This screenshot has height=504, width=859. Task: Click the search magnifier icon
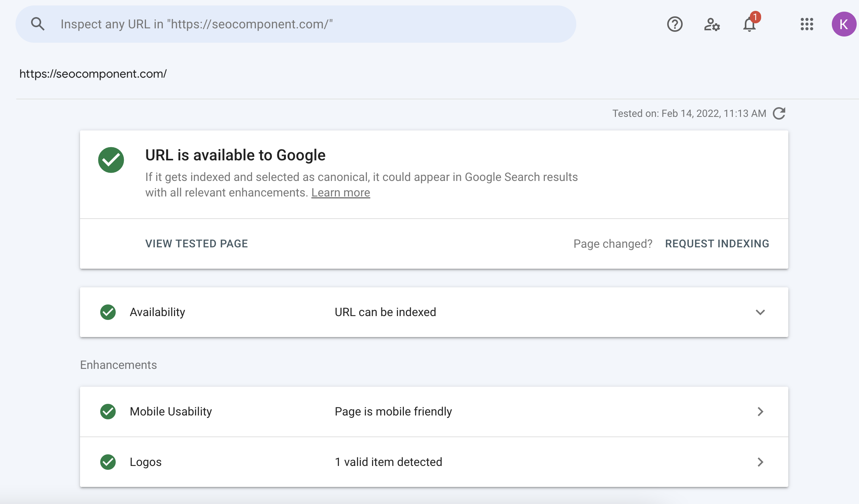pyautogui.click(x=38, y=24)
